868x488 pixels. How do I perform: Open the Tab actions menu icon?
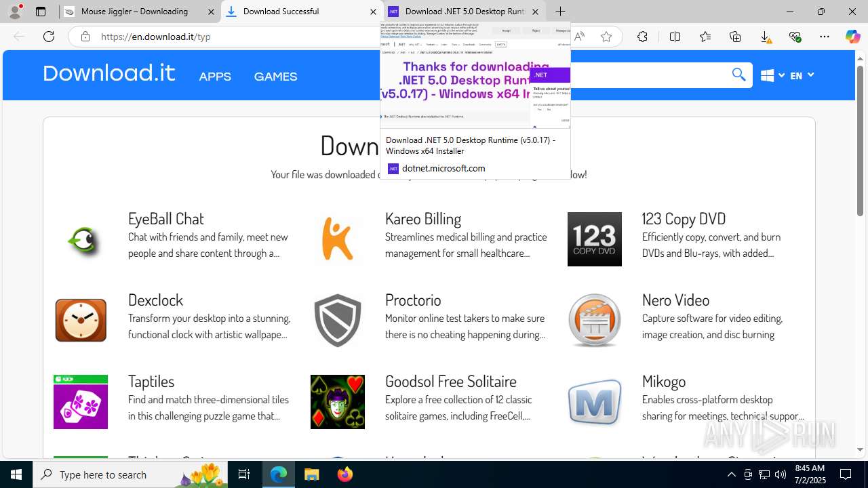coord(41,12)
